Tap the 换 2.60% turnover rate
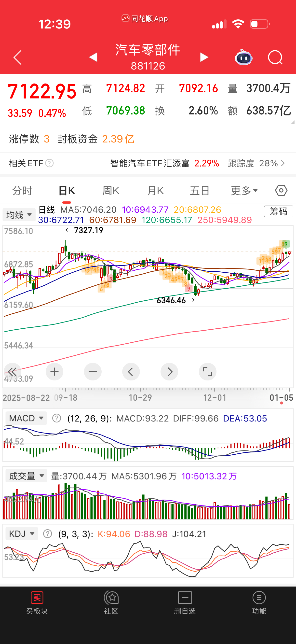296x644 pixels. pos(186,110)
